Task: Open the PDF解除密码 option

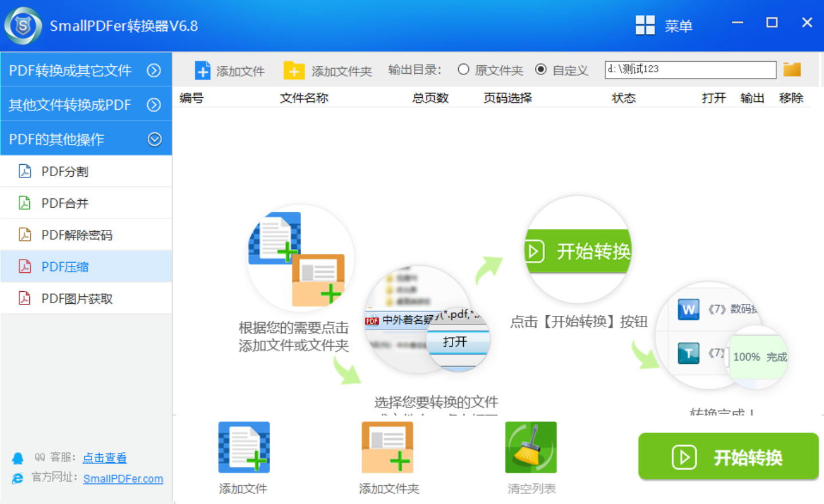Action: tap(77, 235)
